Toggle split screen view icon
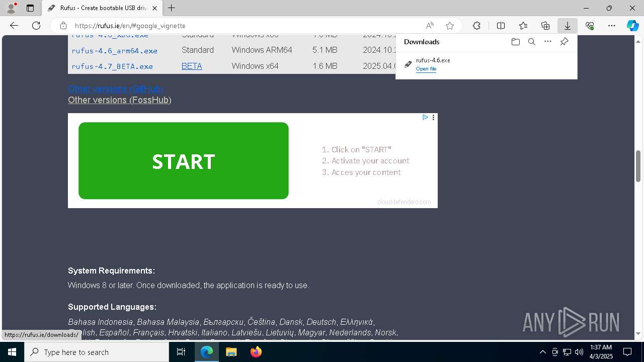This screenshot has height=362, width=644. (x=501, y=26)
